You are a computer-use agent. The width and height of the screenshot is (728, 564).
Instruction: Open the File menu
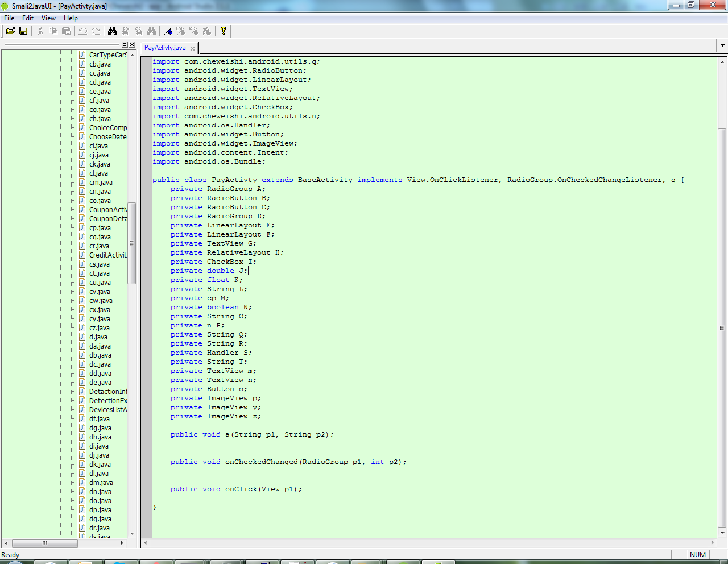coord(9,18)
